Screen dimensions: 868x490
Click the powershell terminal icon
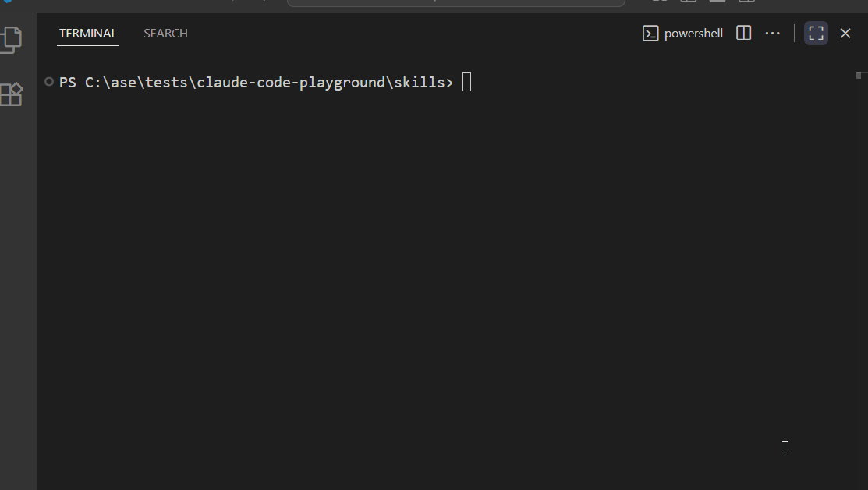[x=650, y=34]
